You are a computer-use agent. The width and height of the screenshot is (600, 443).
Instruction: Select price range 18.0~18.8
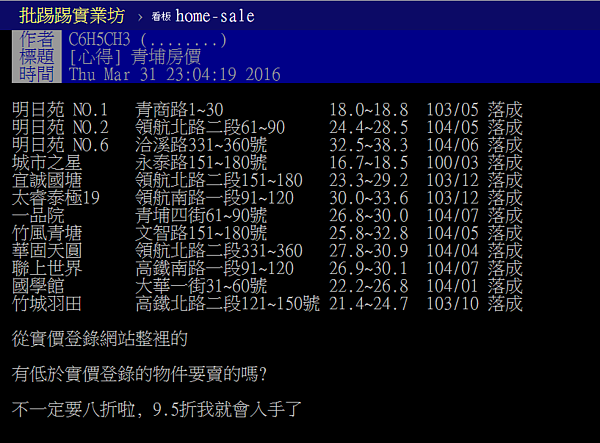(x=369, y=110)
